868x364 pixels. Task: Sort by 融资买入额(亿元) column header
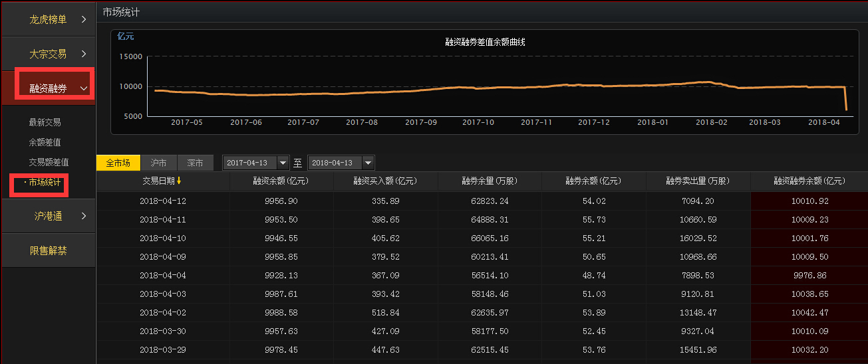385,181
